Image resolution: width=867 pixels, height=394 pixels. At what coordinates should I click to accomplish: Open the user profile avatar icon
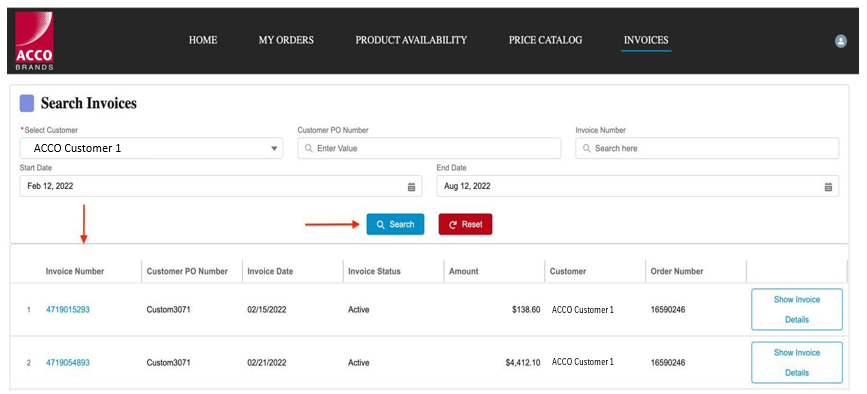(840, 41)
